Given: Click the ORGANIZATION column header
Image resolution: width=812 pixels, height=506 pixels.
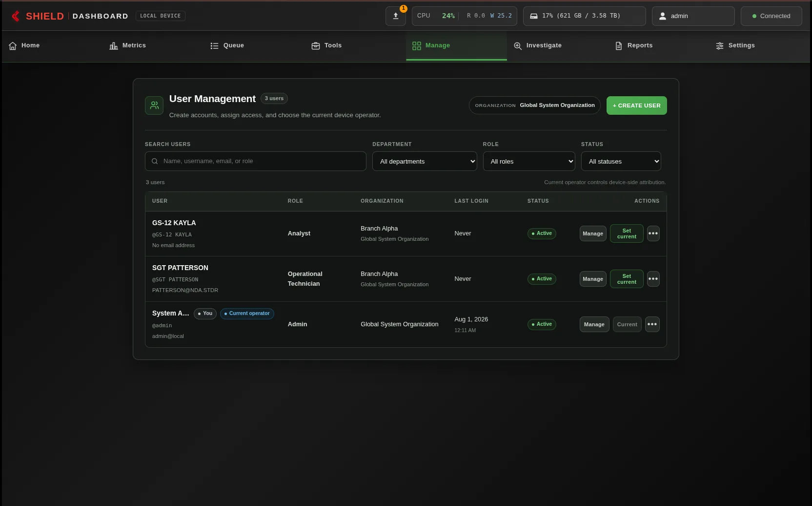Looking at the screenshot, I should (x=382, y=201).
